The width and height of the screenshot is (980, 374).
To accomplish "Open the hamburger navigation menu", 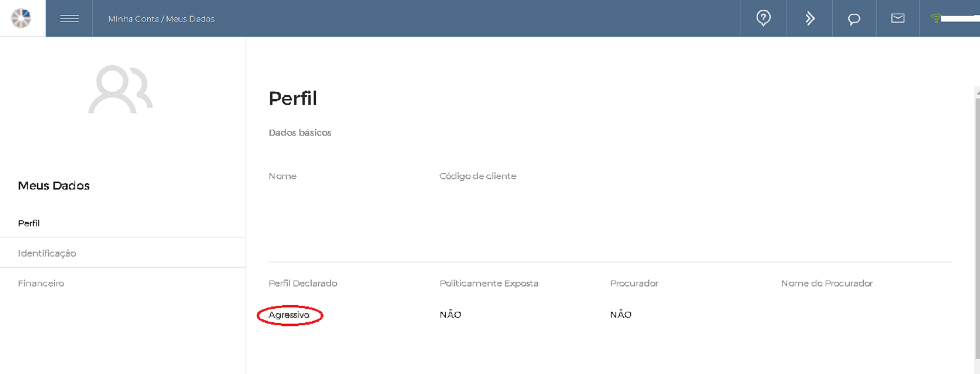I will pyautogui.click(x=69, y=18).
